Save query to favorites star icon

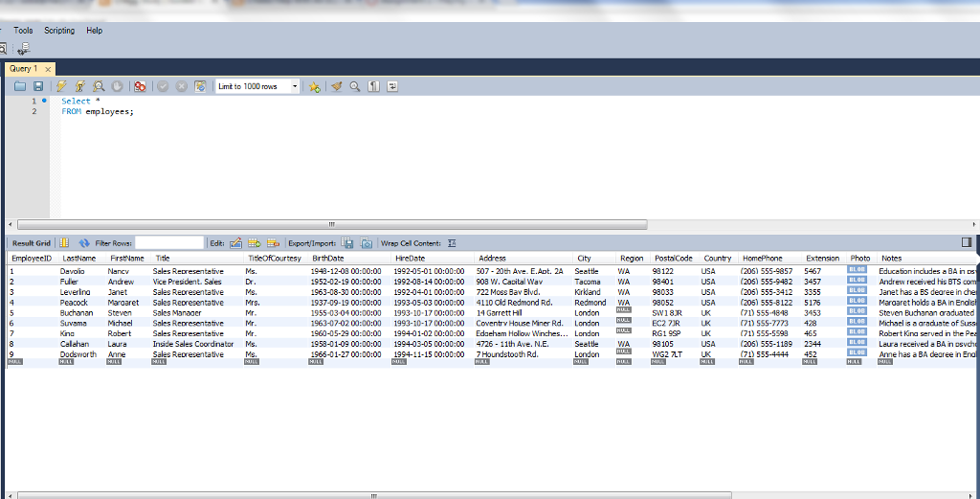(314, 86)
